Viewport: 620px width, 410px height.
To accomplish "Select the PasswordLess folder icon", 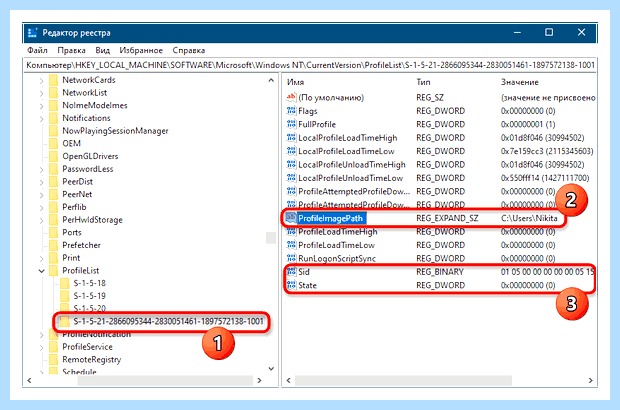I will (53, 169).
